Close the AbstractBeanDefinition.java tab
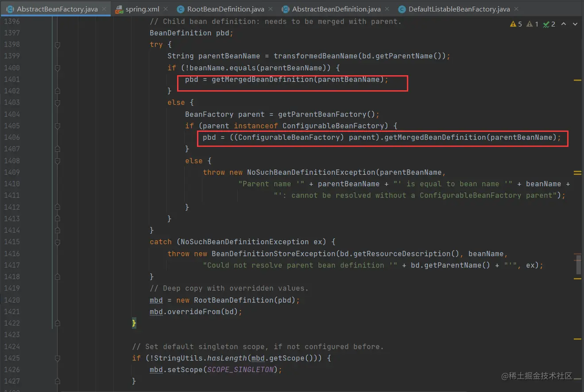 (387, 9)
